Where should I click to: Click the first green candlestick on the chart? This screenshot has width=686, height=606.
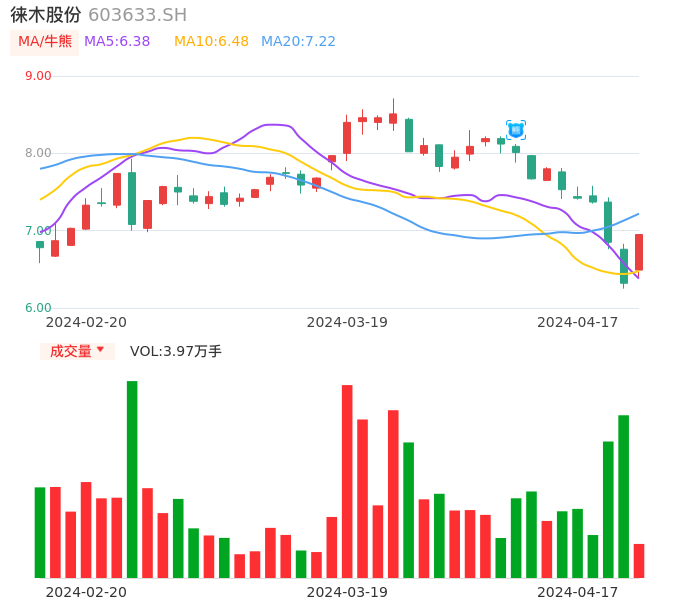[x=40, y=244]
